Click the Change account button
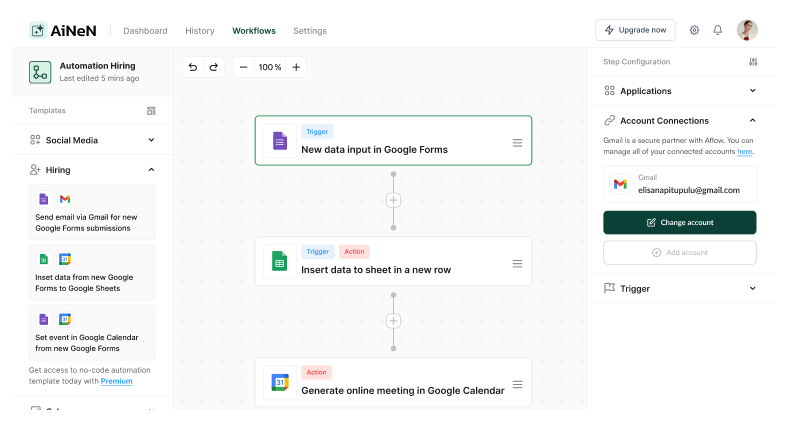787x422 pixels. click(680, 222)
